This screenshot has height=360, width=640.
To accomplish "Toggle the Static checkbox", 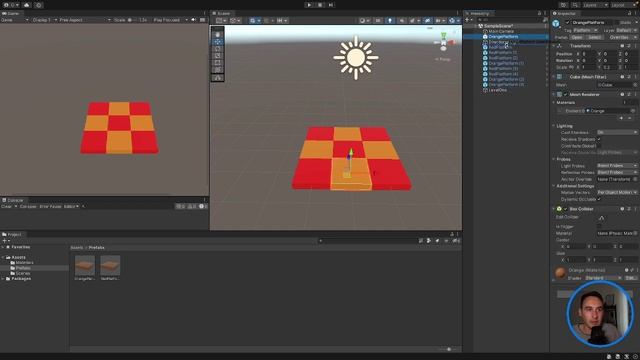I will [617, 22].
